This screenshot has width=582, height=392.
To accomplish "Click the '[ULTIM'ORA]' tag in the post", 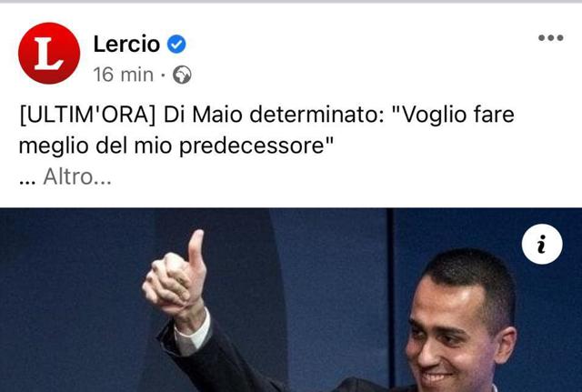I will [87, 115].
